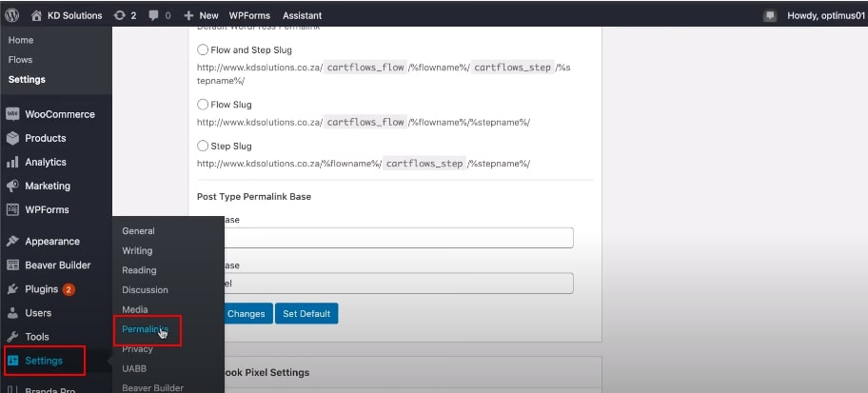Choose Beaver Builder in the Settings flyout
This screenshot has width=868, height=393.
pos(153,388)
